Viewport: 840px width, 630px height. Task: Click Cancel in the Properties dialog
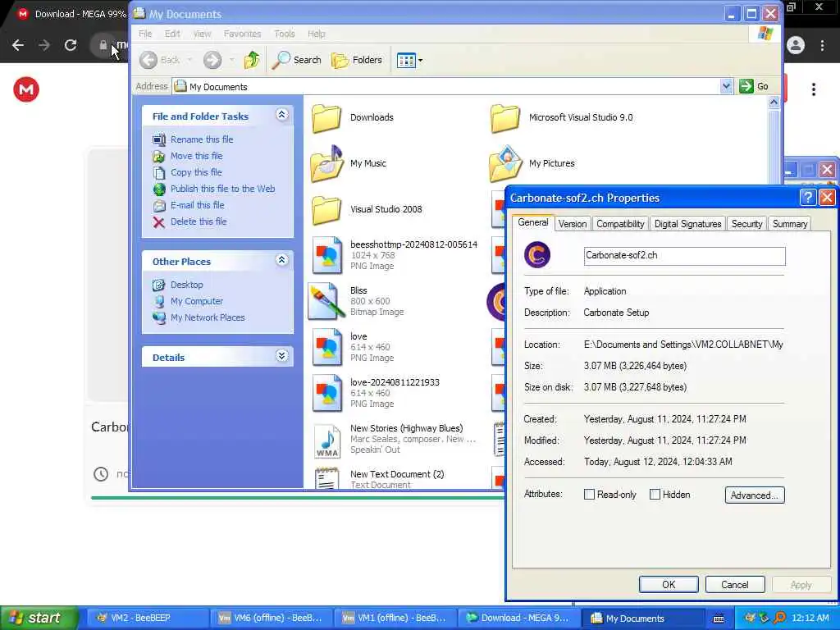click(734, 584)
